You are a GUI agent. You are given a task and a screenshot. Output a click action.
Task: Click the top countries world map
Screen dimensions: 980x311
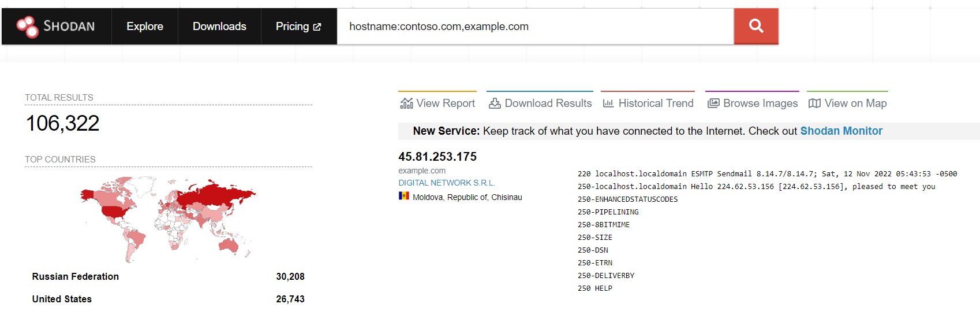tap(168, 220)
